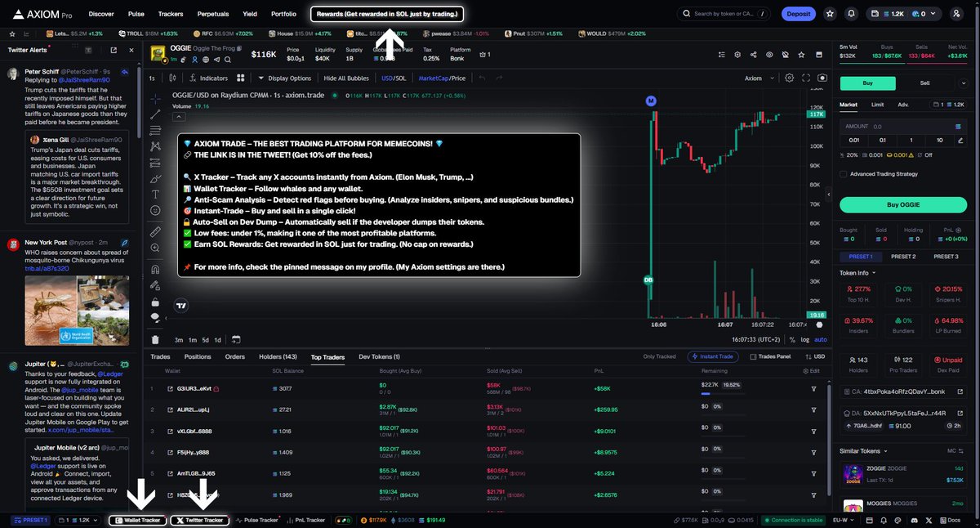The height and width of the screenshot is (528, 980).
Task: Expand the buy/sell panel chevron
Action: (x=965, y=83)
